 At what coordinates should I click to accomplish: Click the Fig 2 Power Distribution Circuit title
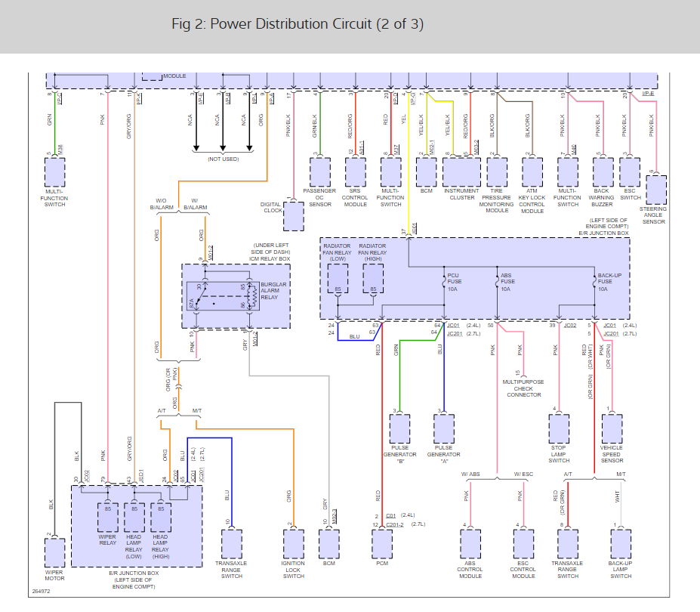click(298, 23)
